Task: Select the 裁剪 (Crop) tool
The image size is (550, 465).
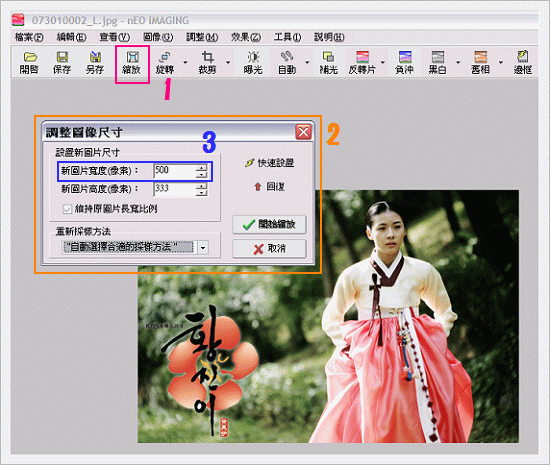Action: coord(207,63)
